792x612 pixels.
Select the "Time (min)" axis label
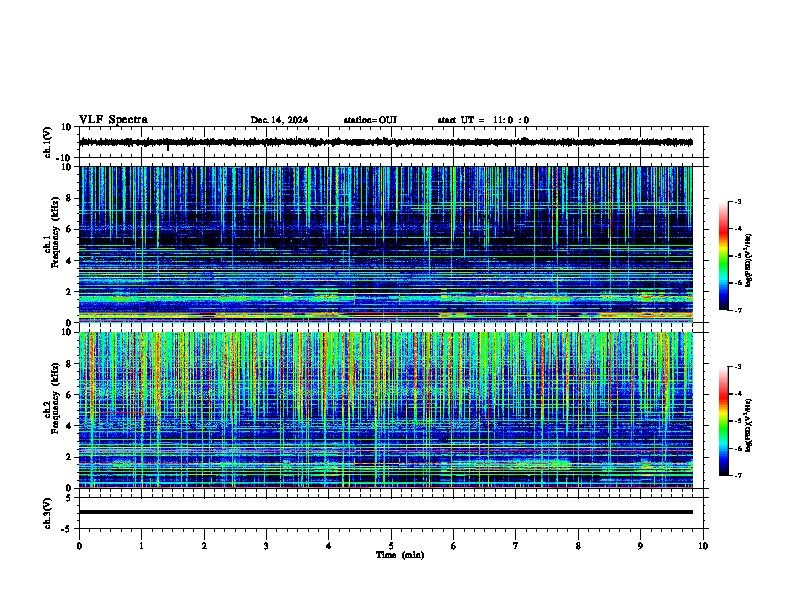[x=400, y=555]
